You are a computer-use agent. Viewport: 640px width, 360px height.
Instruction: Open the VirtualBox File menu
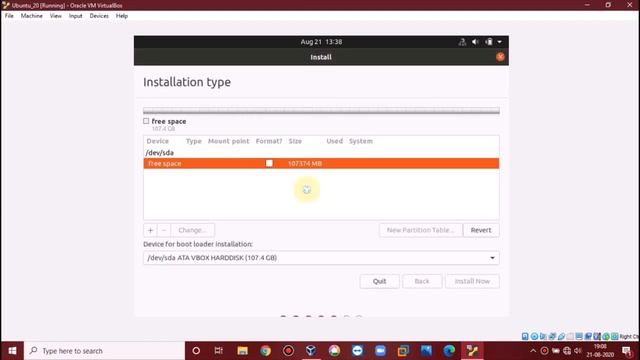pos(9,16)
